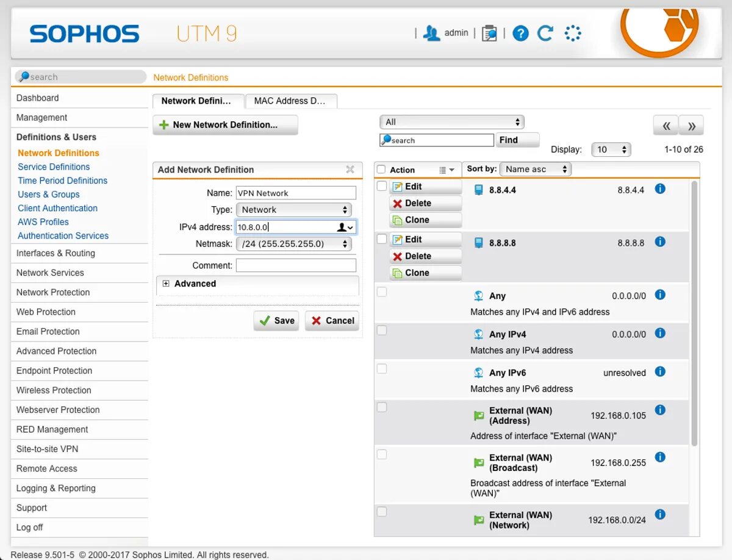This screenshot has width=732, height=560.
Task: Clone the 8.8.4.4 definition
Action: pyautogui.click(x=425, y=220)
